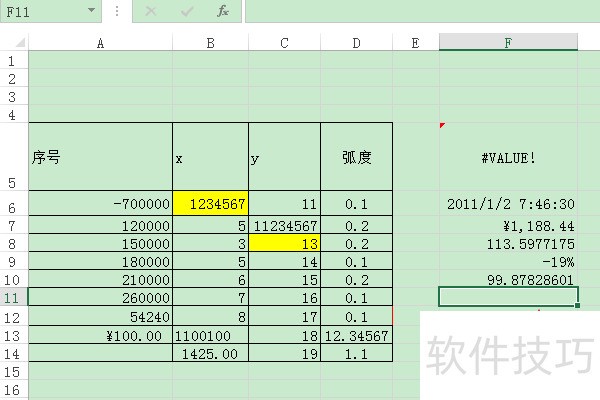The width and height of the screenshot is (600, 400).
Task: Click the header cell 弧度
Action: click(357, 157)
